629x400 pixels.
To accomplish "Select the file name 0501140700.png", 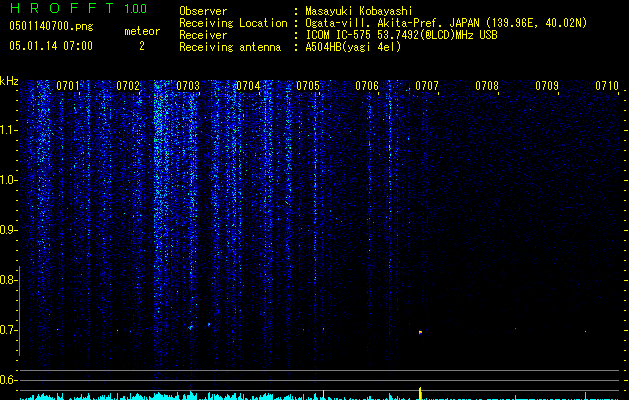I will (51, 27).
